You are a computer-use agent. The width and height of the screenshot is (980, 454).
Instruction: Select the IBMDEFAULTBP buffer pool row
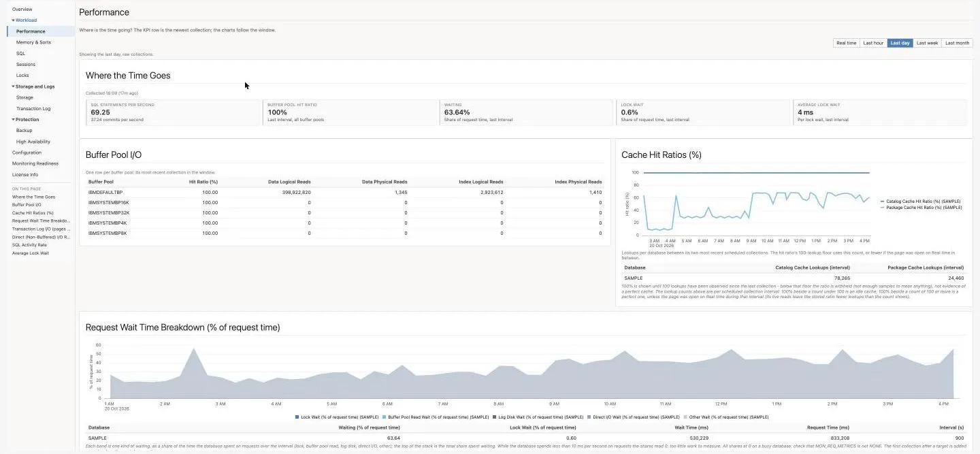[345, 193]
